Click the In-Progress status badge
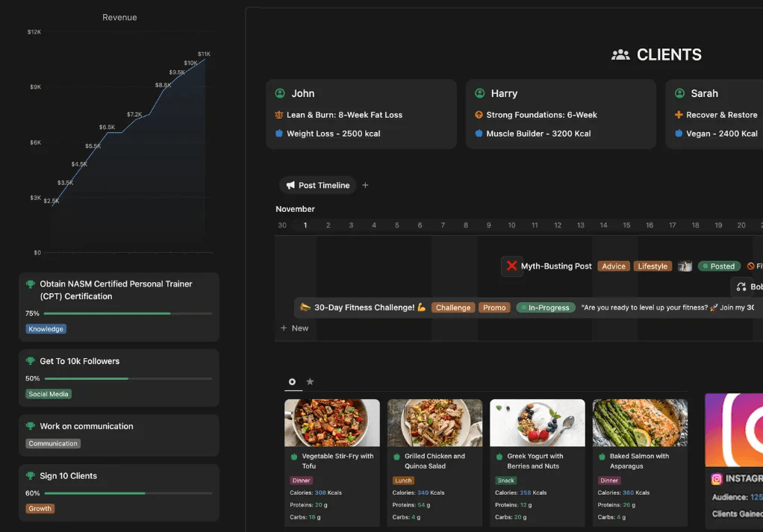Screen dimensions: 763x532 click(x=546, y=307)
